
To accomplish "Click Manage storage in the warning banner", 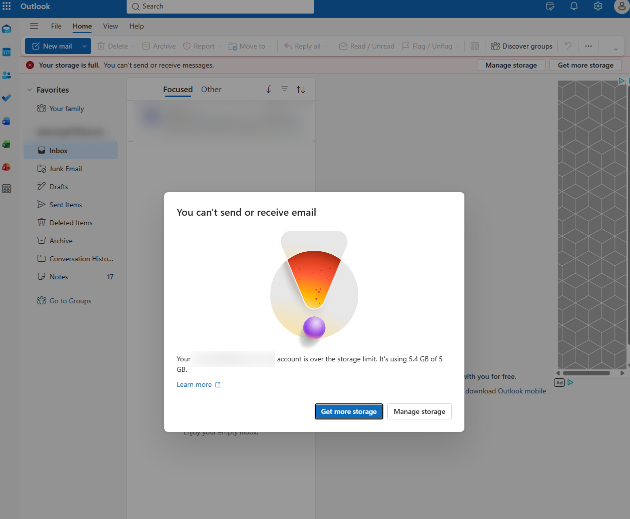I will 511,65.
